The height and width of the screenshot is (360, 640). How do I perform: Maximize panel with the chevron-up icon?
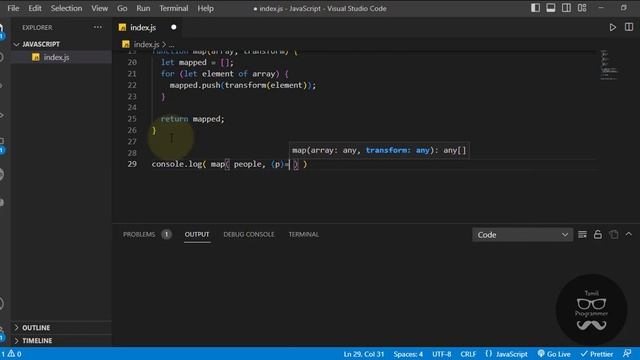[629, 234]
